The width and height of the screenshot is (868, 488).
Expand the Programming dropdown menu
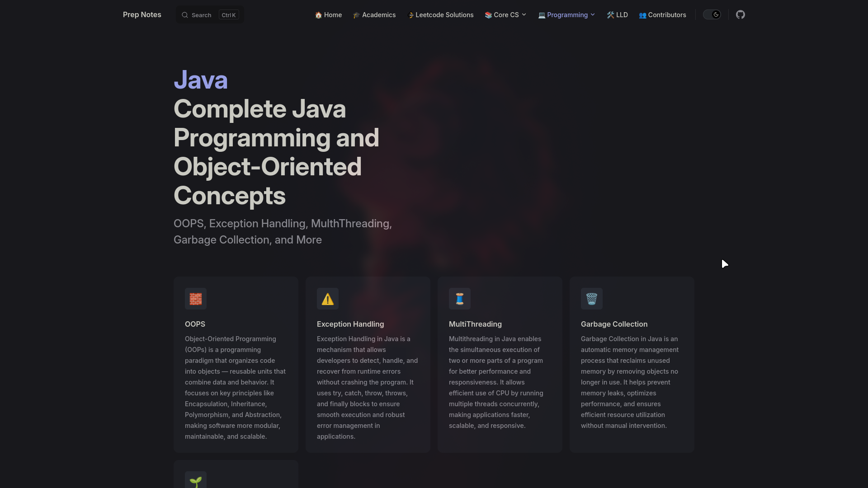click(x=567, y=15)
